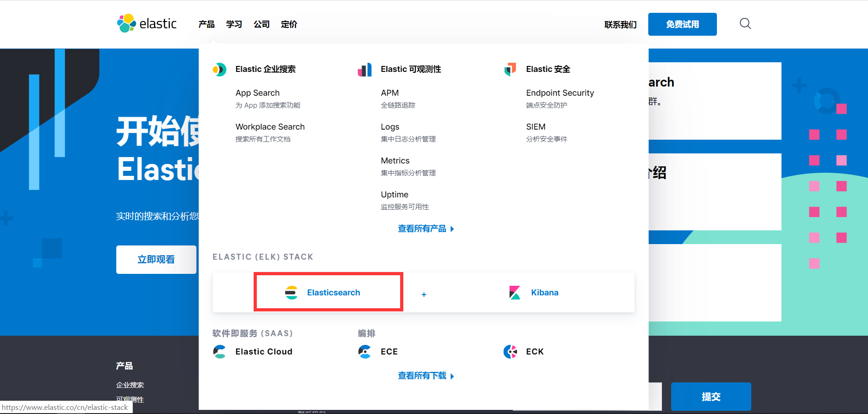Open the SIEM product link

536,127
